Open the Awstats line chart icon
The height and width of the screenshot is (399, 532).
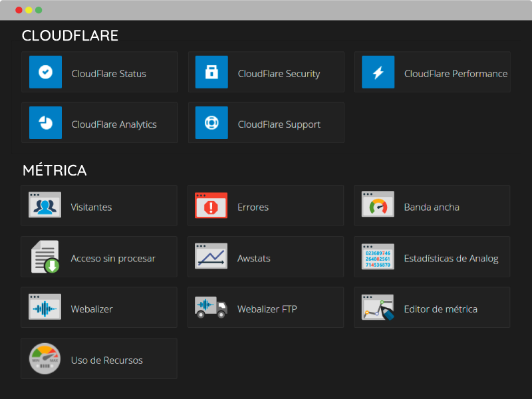tap(211, 256)
